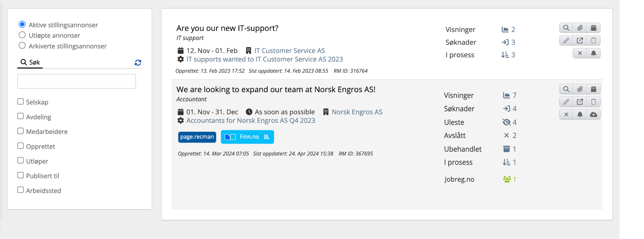The image size is (644, 239).
Task: Click the pencil edit icon for Accountant ad
Action: pyautogui.click(x=566, y=102)
